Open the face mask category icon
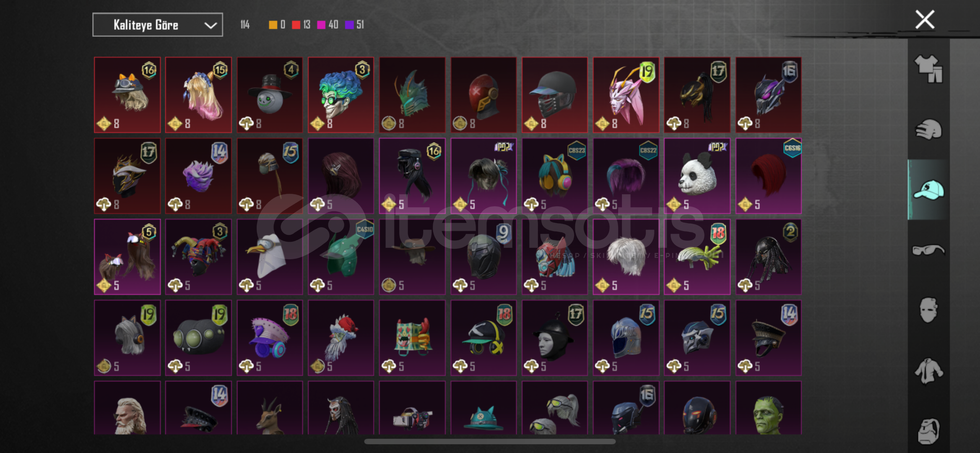 click(x=928, y=310)
